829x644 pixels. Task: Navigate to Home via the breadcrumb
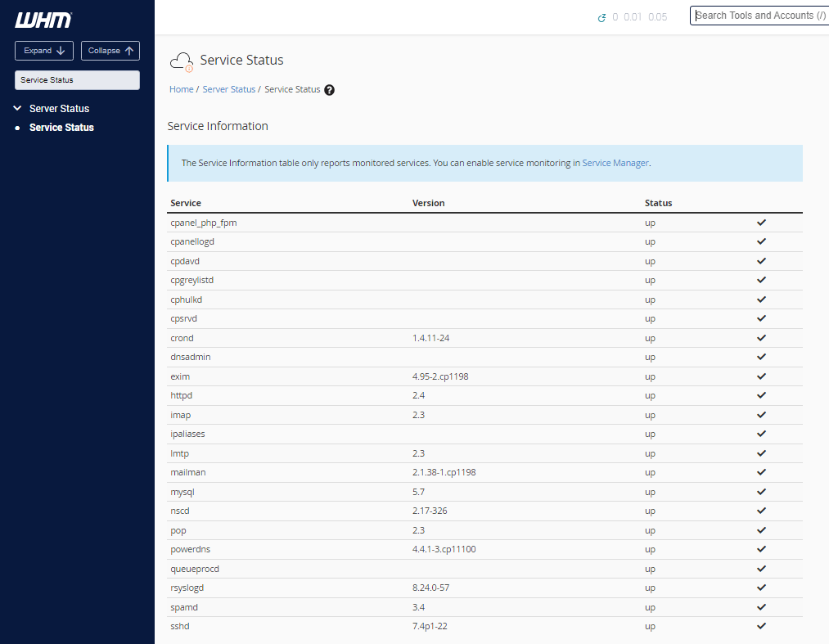point(181,89)
